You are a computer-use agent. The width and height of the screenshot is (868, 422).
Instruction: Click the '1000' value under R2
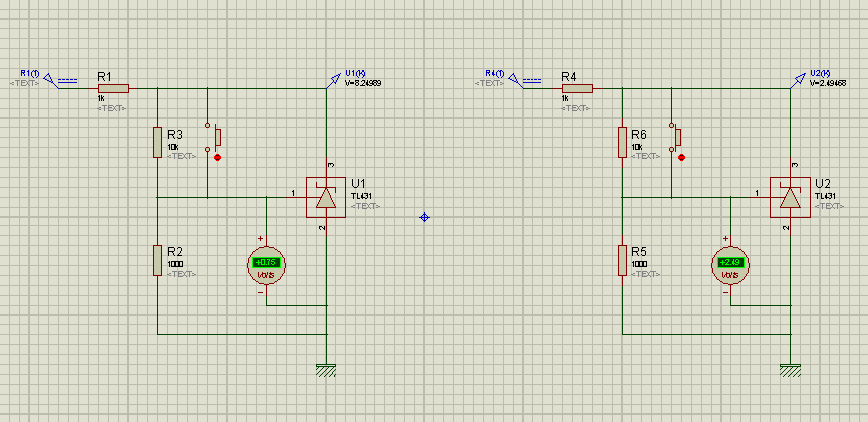tap(175, 265)
